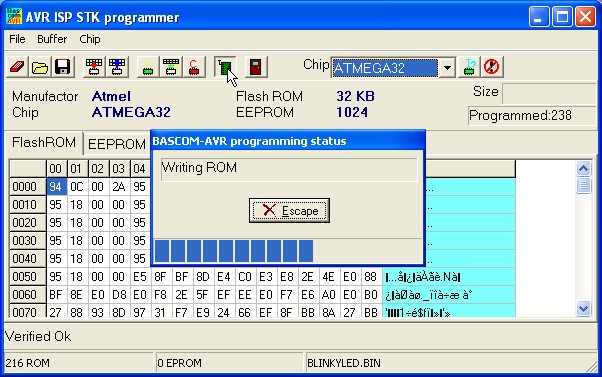Select cell C0 in row 0050
Image resolution: width=602 pixels, height=377 pixels.
point(245,277)
